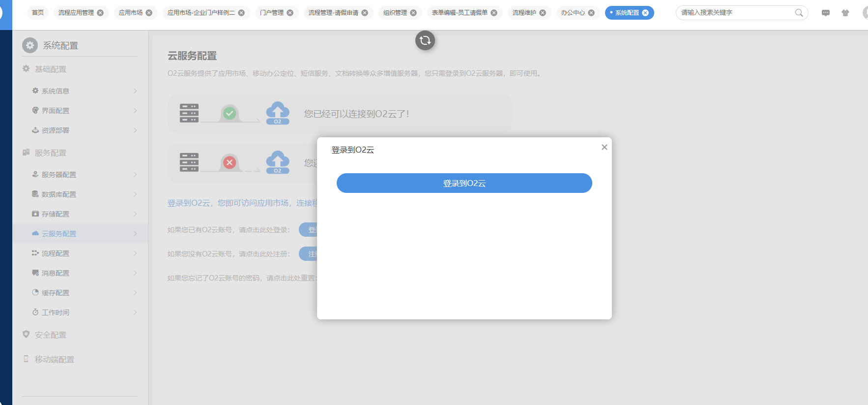
Task: Collapse the 基础配置 section
Action: 80,69
